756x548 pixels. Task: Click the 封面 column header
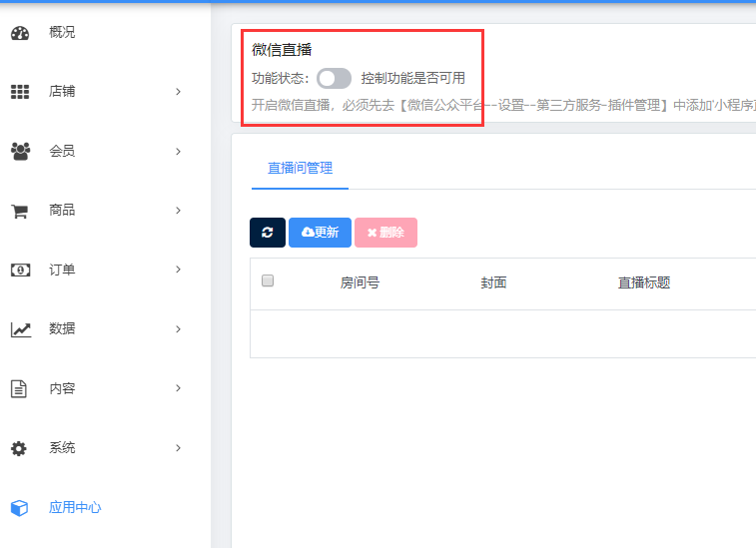pos(493,282)
